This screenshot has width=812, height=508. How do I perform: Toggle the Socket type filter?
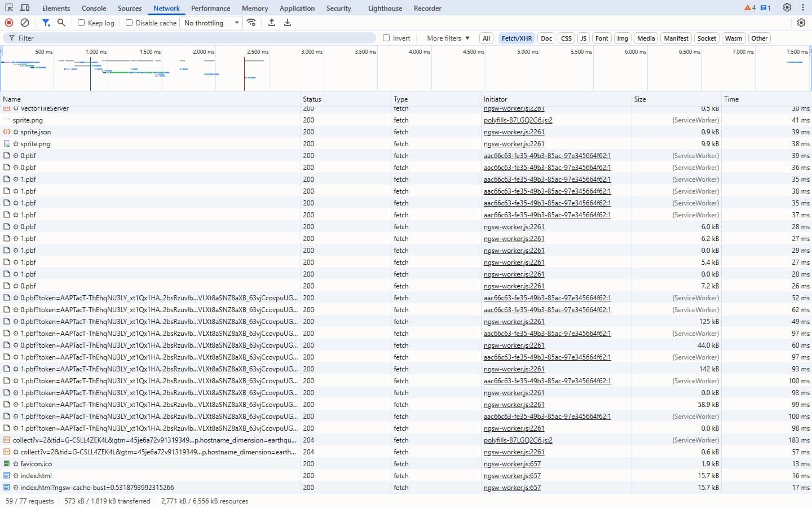point(707,38)
